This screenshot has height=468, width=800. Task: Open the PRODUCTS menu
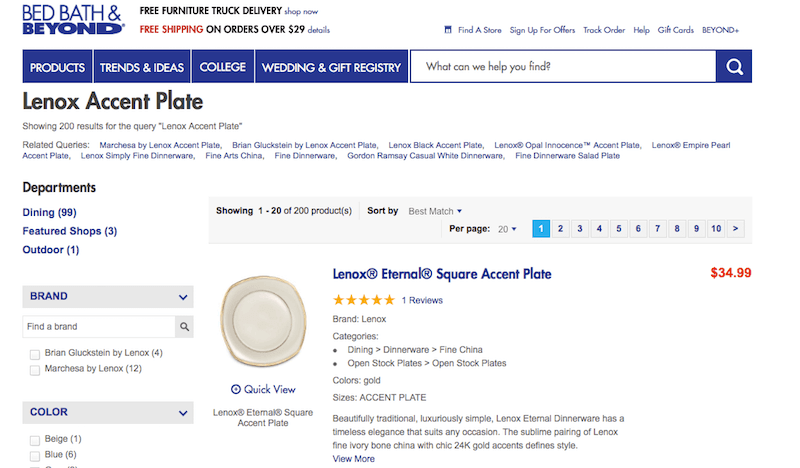coord(57,66)
